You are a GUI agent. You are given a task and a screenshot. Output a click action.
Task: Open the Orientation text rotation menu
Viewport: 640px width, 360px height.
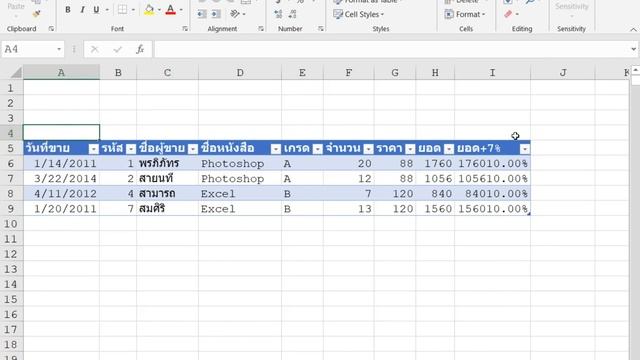[238, 14]
